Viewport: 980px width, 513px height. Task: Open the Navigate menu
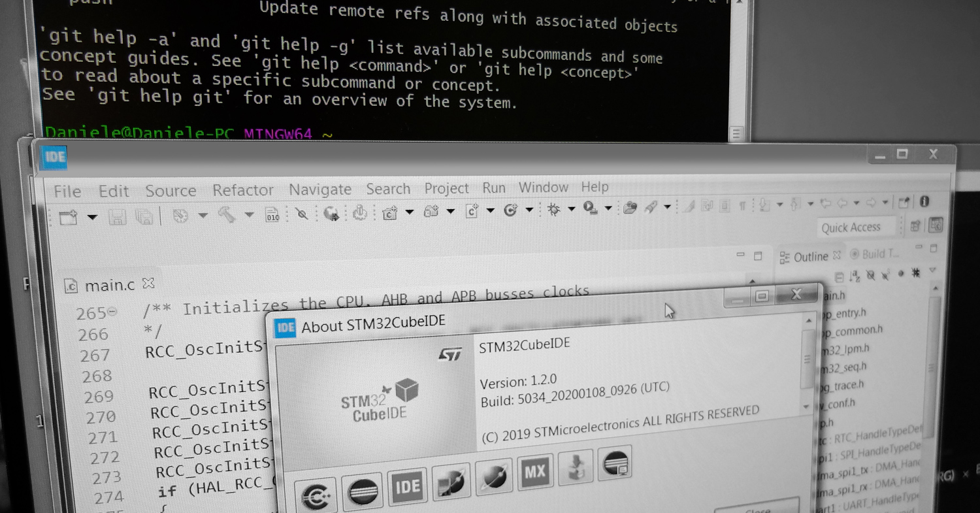(x=320, y=190)
